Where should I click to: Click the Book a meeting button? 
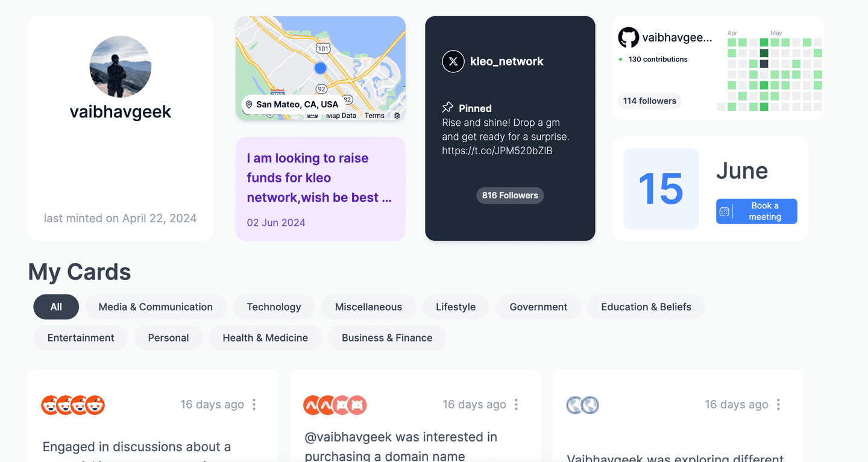click(x=756, y=211)
